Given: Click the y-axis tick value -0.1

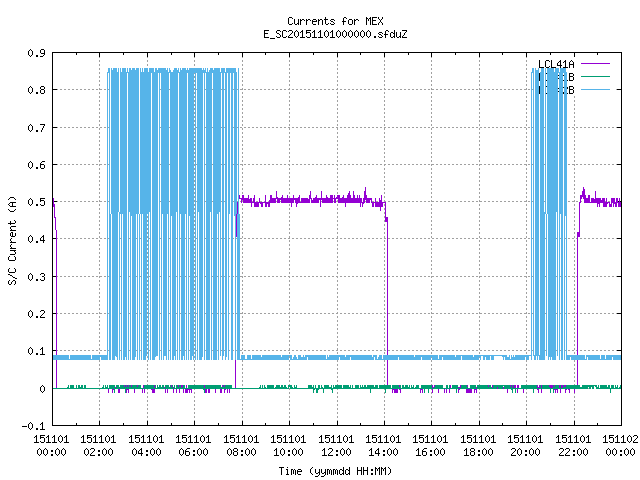Looking at the screenshot, I should (33, 426).
